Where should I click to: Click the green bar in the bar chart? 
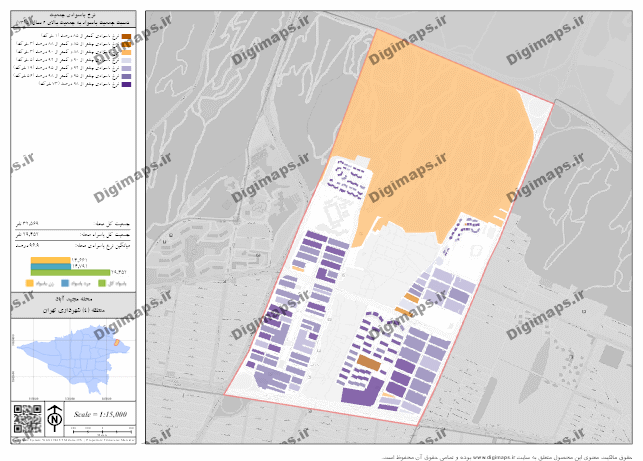point(70,271)
